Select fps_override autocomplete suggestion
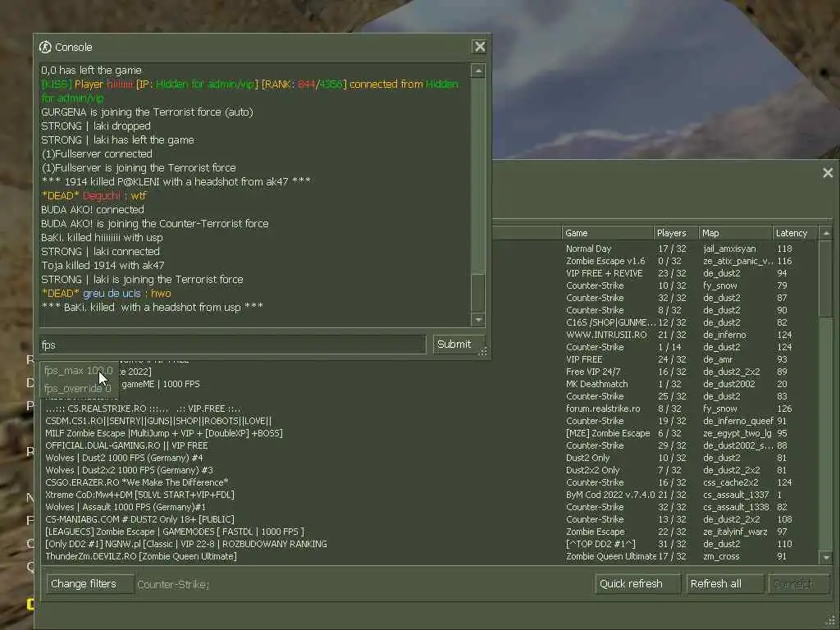The width and height of the screenshot is (840, 630). (x=78, y=388)
